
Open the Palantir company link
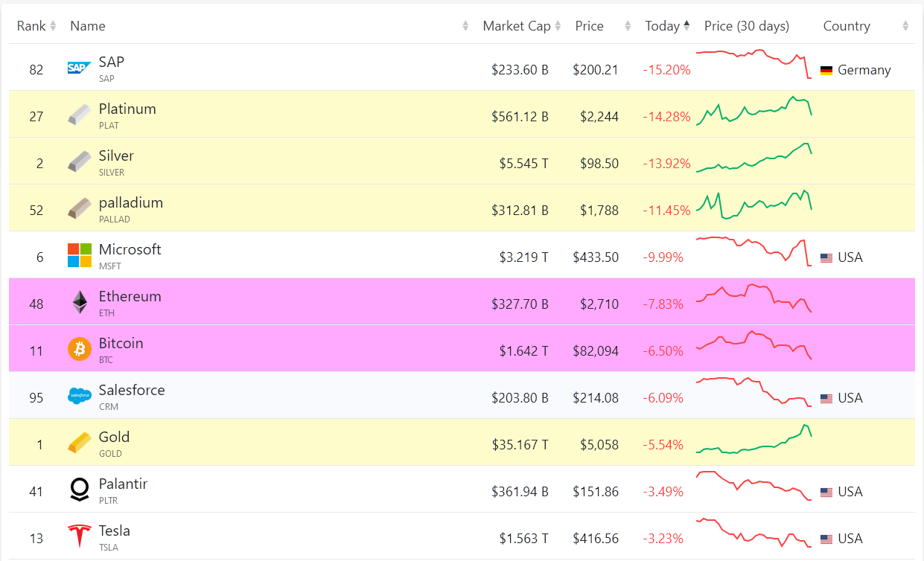(x=123, y=484)
